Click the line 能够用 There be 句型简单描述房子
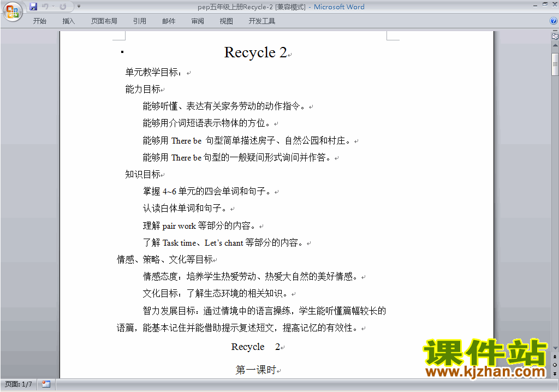 [x=247, y=140]
